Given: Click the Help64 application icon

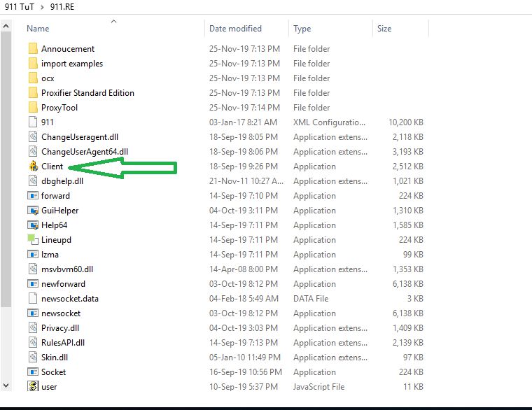Looking at the screenshot, I should [x=33, y=225].
